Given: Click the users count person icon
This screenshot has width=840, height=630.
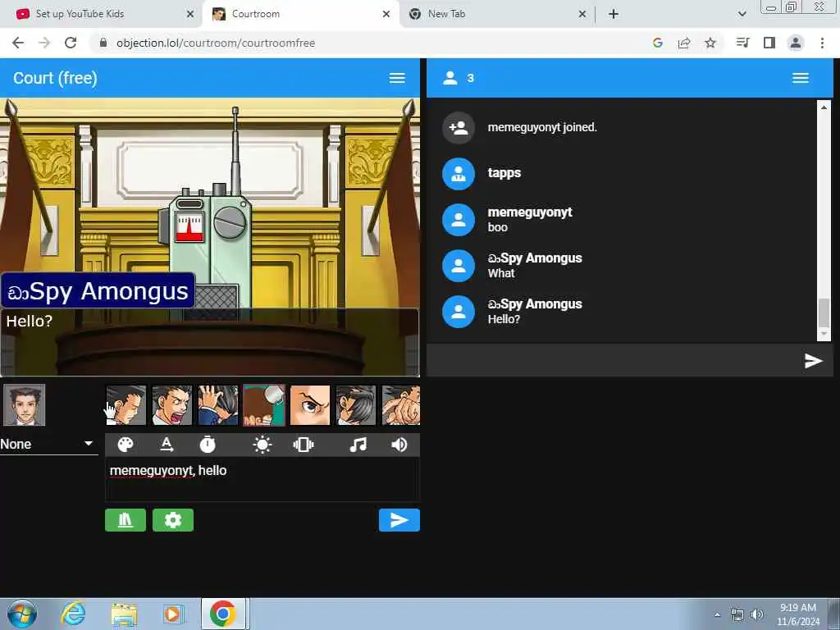Looking at the screenshot, I should tap(450, 78).
